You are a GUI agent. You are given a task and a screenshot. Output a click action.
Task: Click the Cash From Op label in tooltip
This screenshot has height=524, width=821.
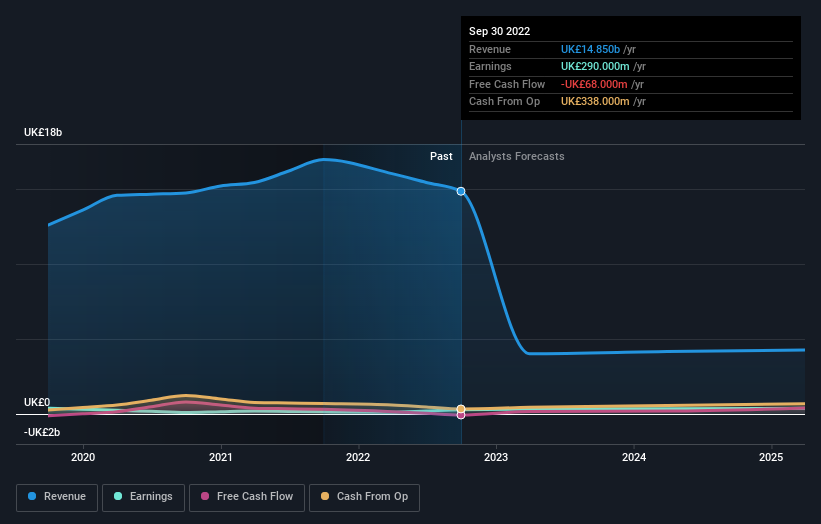[x=504, y=102]
